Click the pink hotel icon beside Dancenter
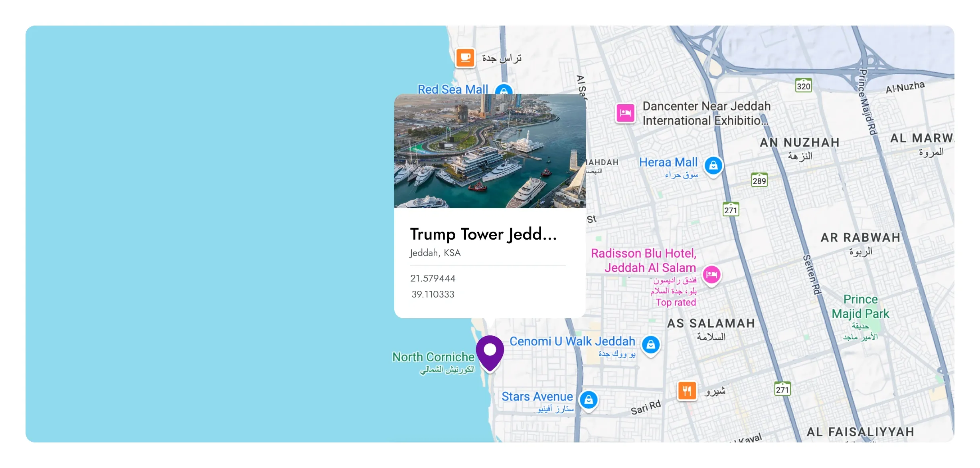This screenshot has height=468, width=980. click(x=625, y=113)
